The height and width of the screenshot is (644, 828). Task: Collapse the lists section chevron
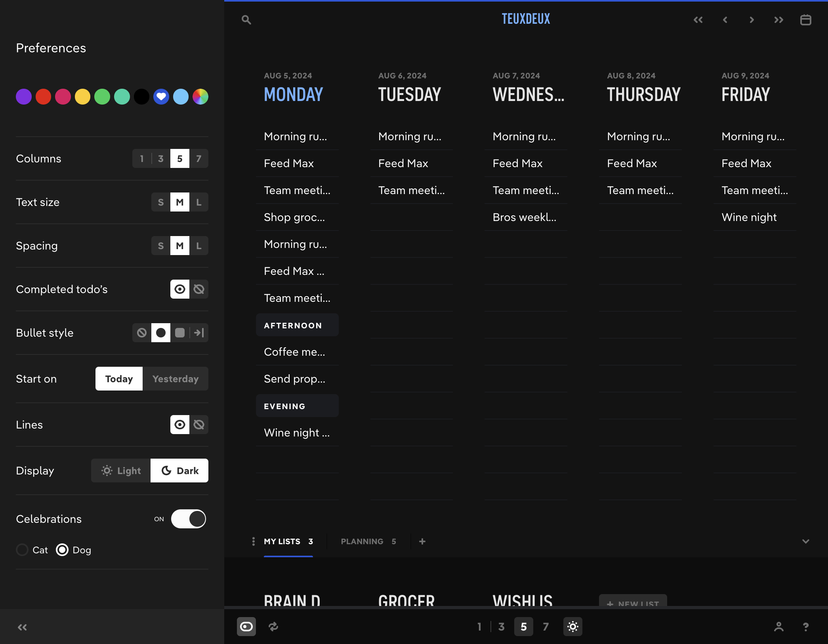[x=805, y=541]
